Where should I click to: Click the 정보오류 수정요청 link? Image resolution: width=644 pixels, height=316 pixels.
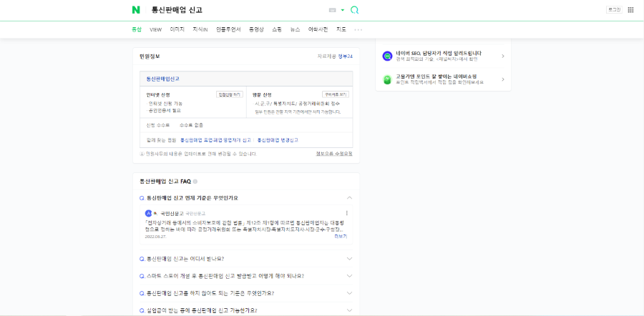pos(334,154)
